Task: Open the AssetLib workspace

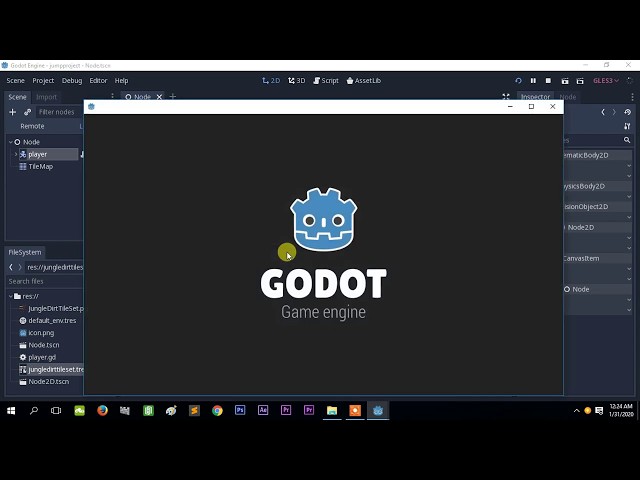Action: (364, 81)
